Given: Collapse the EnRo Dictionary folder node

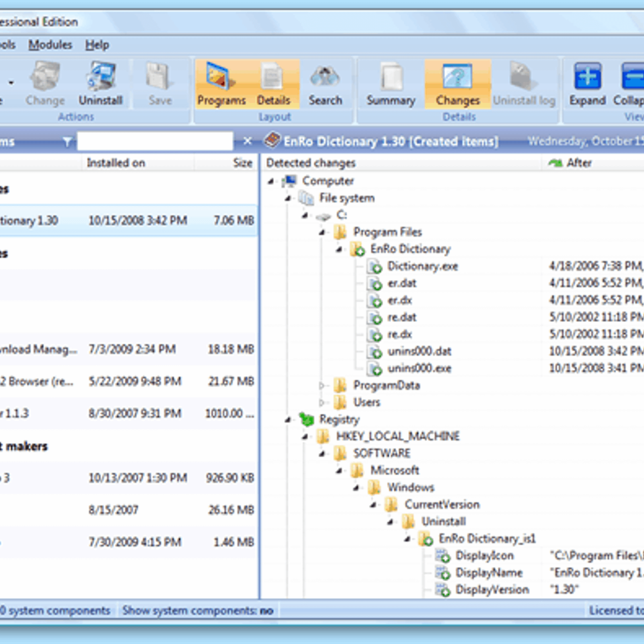Looking at the screenshot, I should [340, 250].
